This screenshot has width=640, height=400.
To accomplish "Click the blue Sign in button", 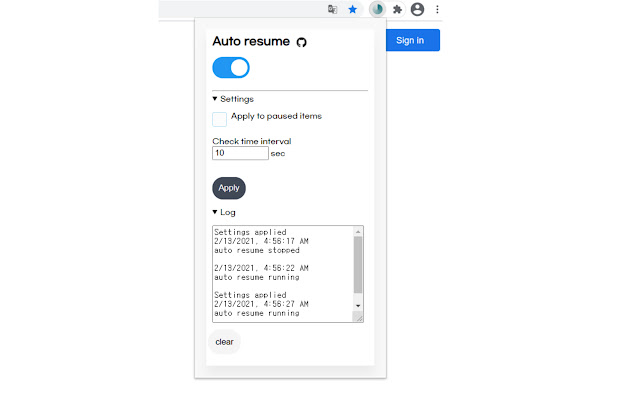I will point(413,40).
